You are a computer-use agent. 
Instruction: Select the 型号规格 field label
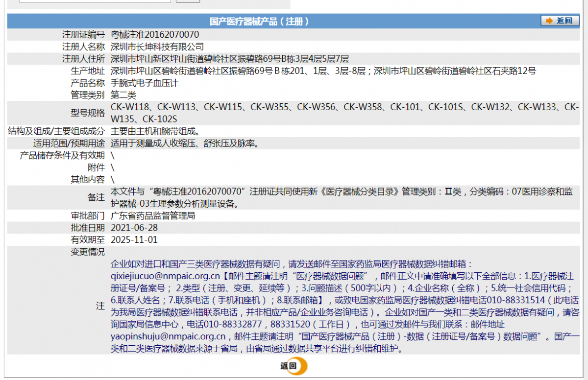(x=88, y=113)
